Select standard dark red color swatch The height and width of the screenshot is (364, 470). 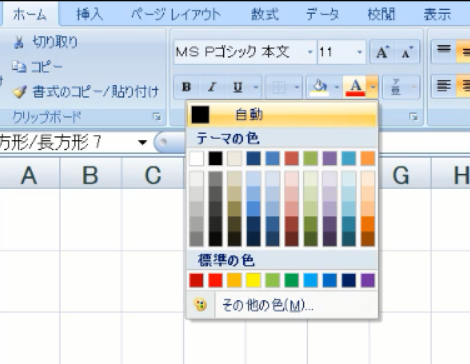pyautogui.click(x=196, y=280)
